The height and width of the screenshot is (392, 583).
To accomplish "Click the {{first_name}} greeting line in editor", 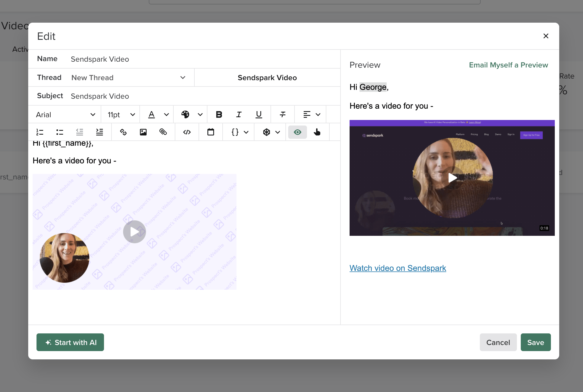I will [63, 143].
